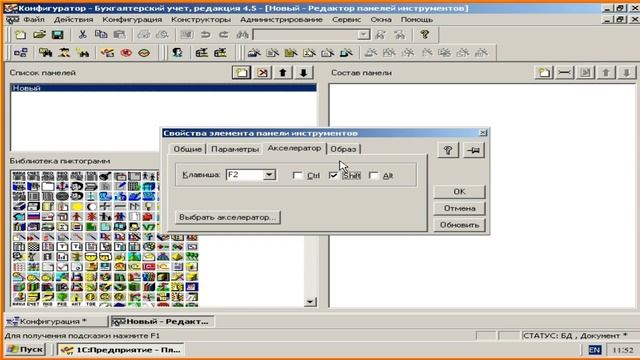Select the Новый row in panel list
The width and height of the screenshot is (640, 360).
point(163,88)
